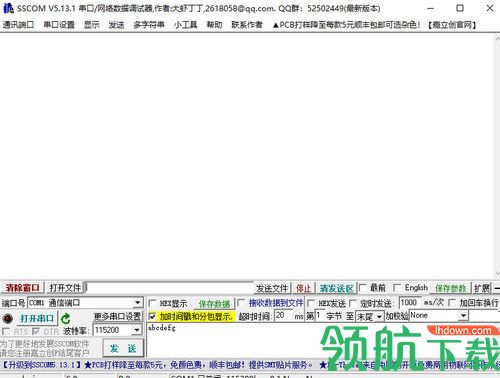Click the timed send interval field showing 1000

coord(410,303)
